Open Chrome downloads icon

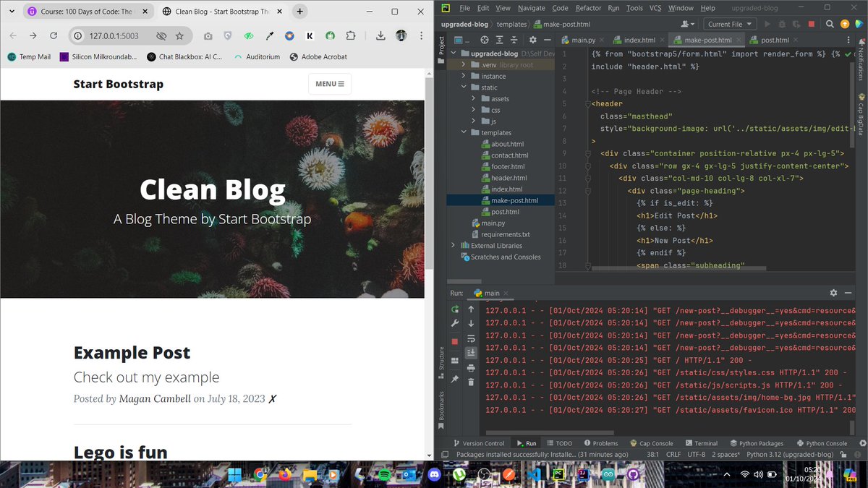(x=381, y=35)
